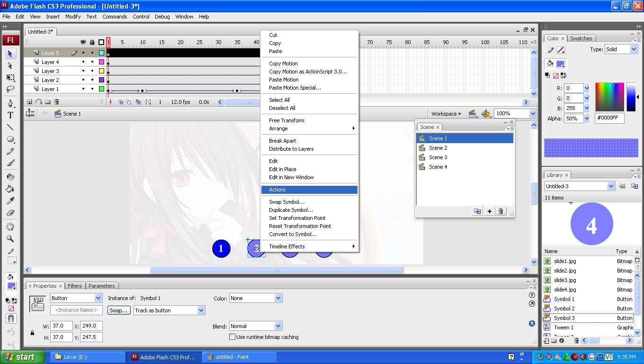Click Insert Layer icon below layers
644x364 pixels.
click(29, 102)
